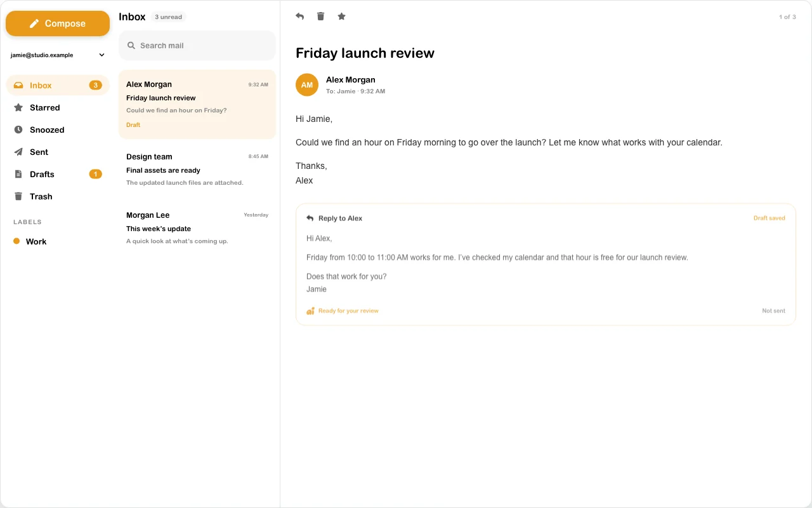
Task: Click the document icon beside Drafts
Action: (18, 174)
